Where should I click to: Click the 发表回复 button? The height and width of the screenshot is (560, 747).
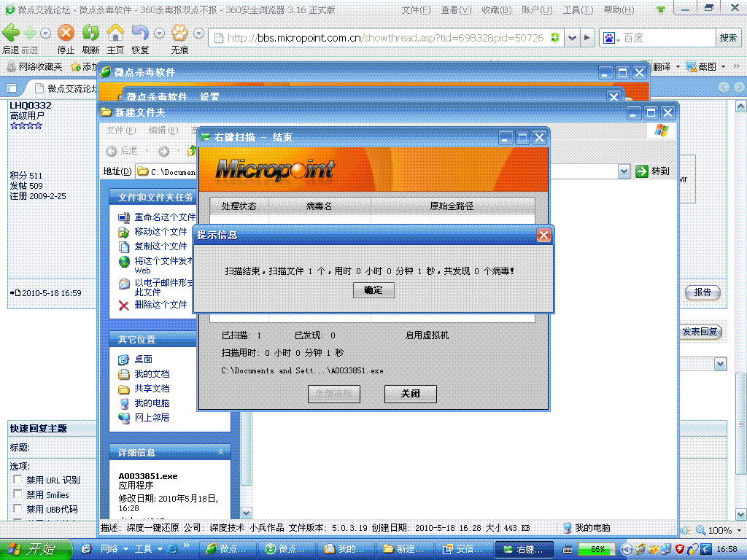coord(701,332)
